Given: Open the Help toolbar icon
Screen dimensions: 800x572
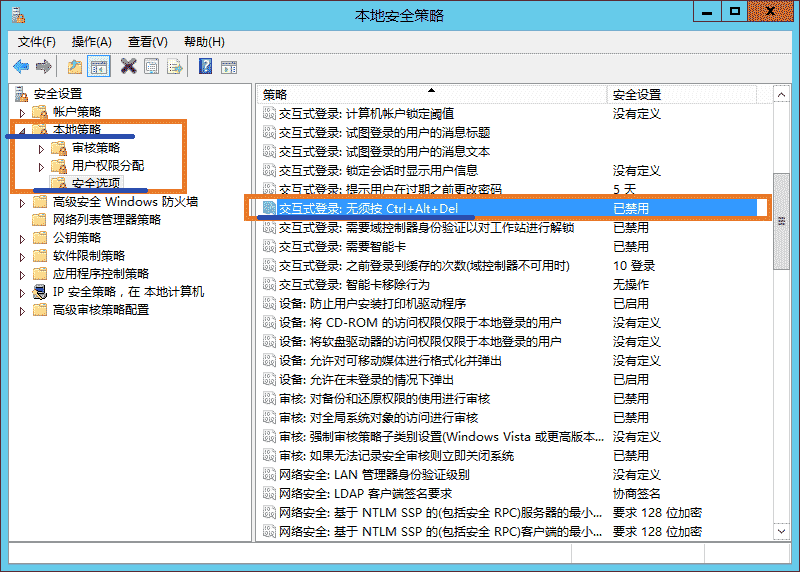Looking at the screenshot, I should point(206,66).
